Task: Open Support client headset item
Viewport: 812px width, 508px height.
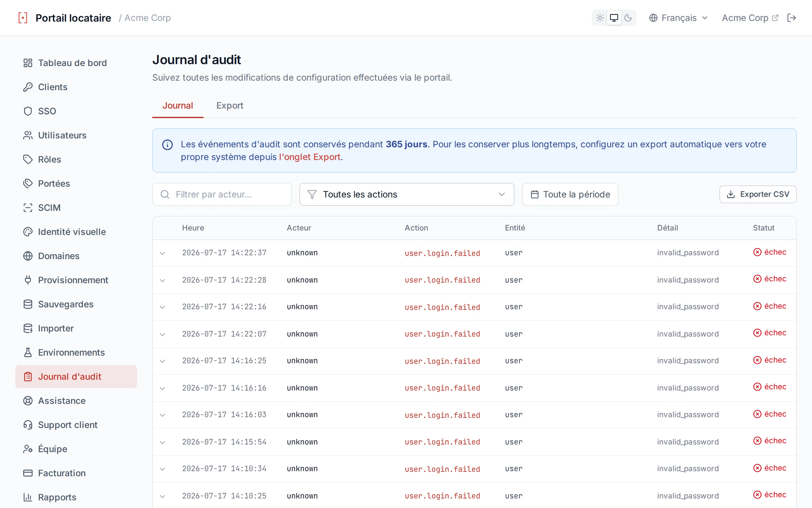Action: (x=76, y=425)
